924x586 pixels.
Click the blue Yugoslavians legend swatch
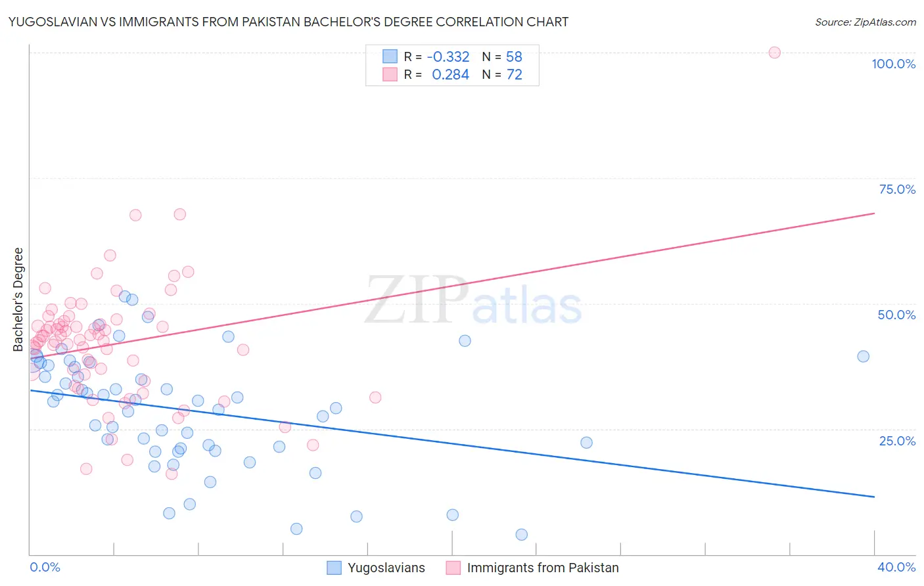click(334, 568)
